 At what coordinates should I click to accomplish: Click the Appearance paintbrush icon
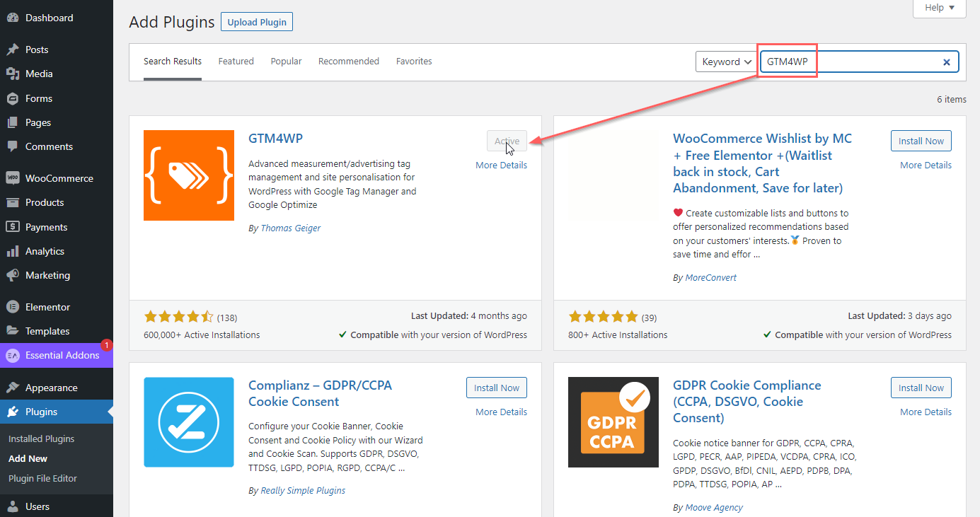pos(13,388)
